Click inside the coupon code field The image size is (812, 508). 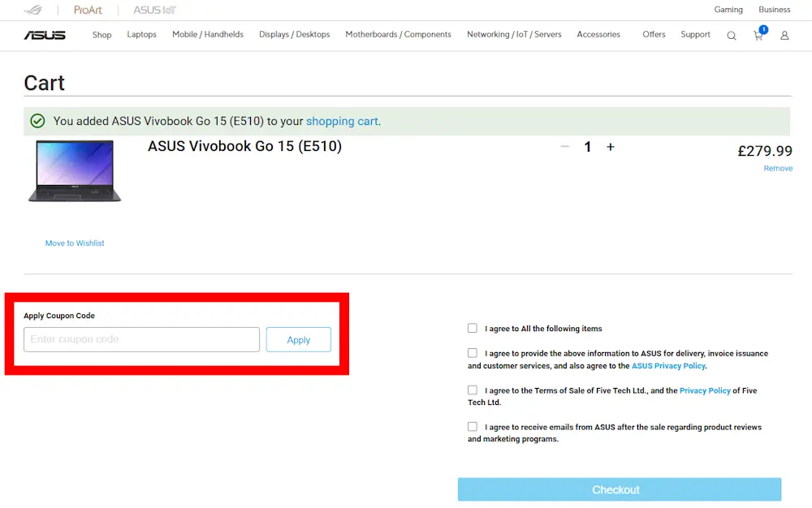141,339
